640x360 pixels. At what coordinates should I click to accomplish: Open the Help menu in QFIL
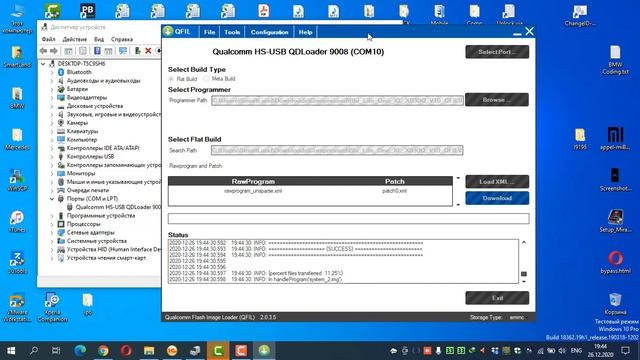coord(305,32)
